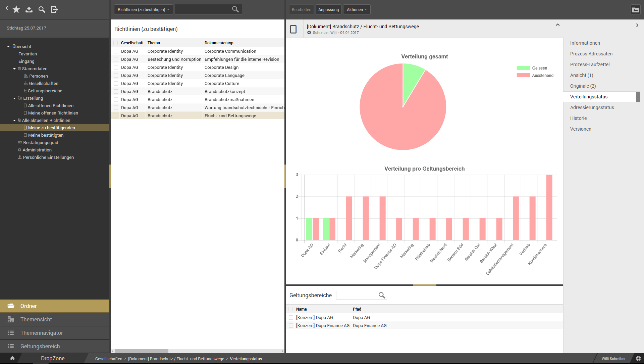Viewport: 644px width, 364px height.
Task: Click the Ordner folder icon
Action: 11,306
